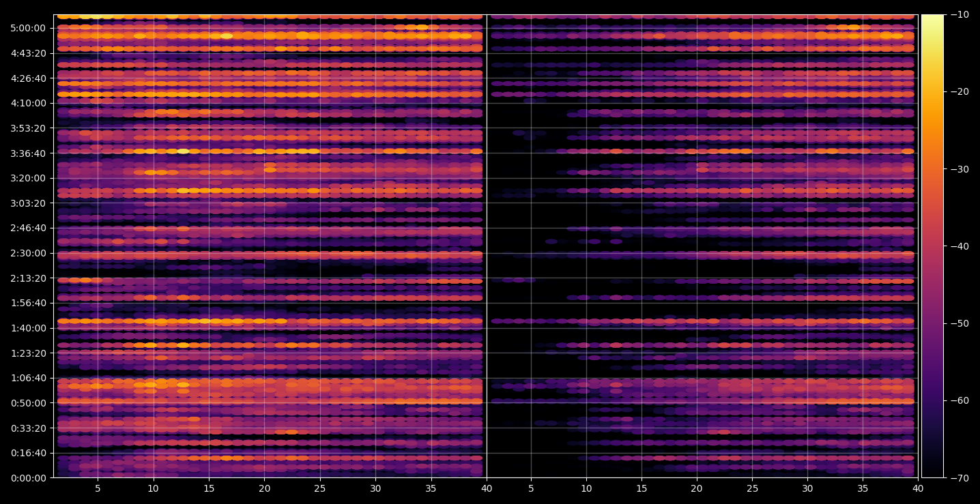Select the 1:06:40 y-axis tick label

pos(28,378)
